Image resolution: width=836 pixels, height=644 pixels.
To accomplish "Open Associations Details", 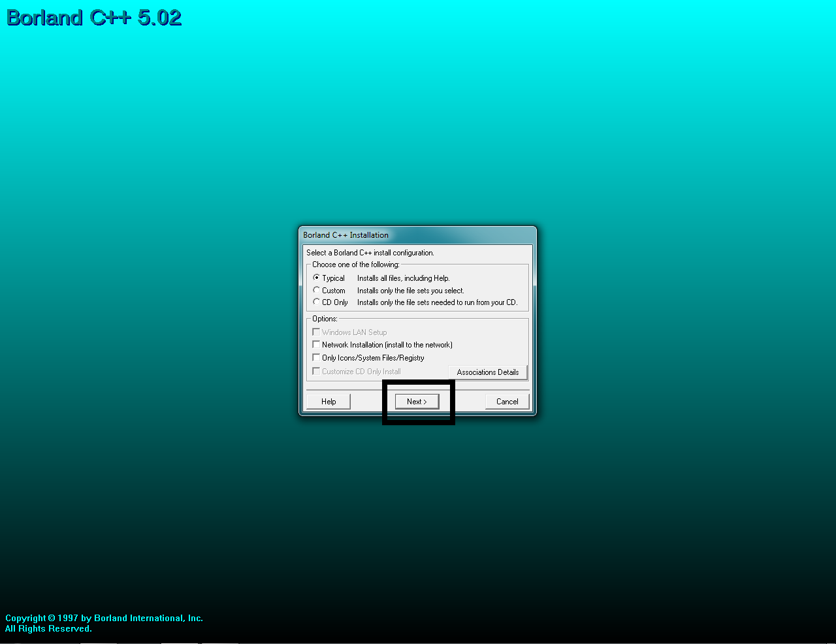I will (488, 372).
